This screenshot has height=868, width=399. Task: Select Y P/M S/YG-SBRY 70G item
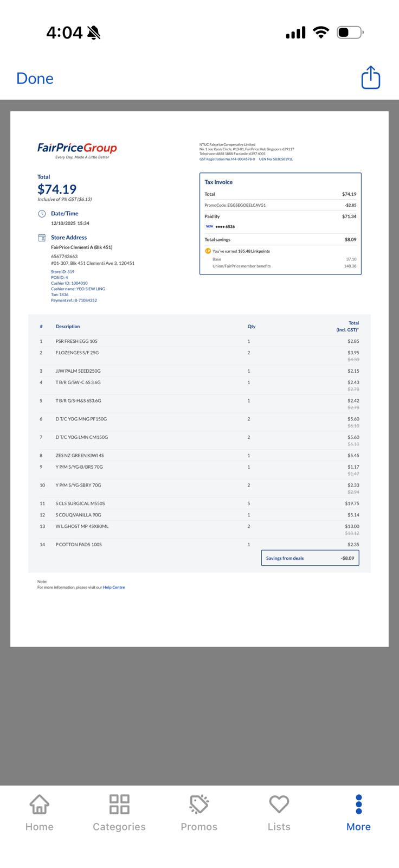78,485
